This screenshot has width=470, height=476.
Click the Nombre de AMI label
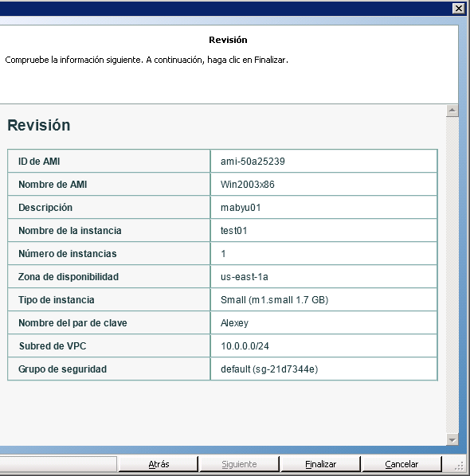point(53,184)
